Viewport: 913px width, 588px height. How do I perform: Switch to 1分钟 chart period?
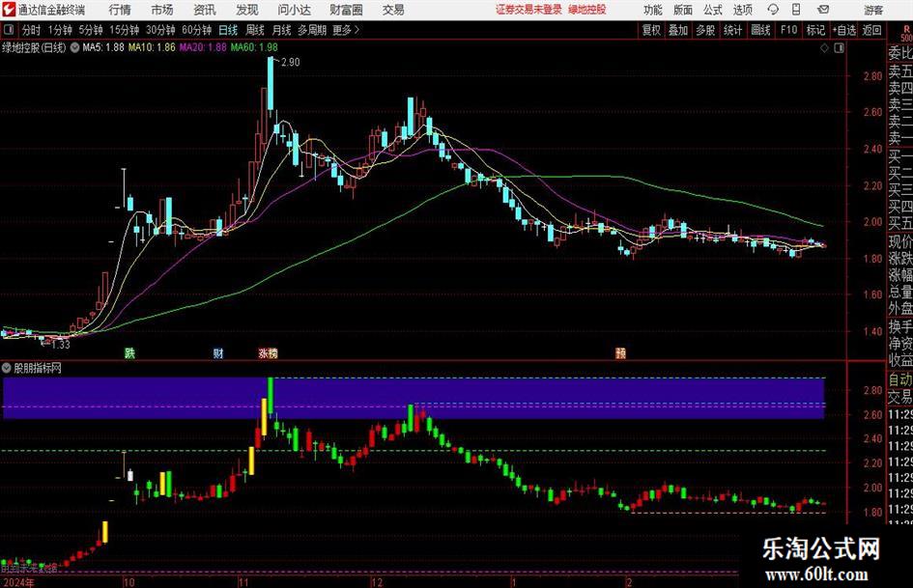point(60,30)
